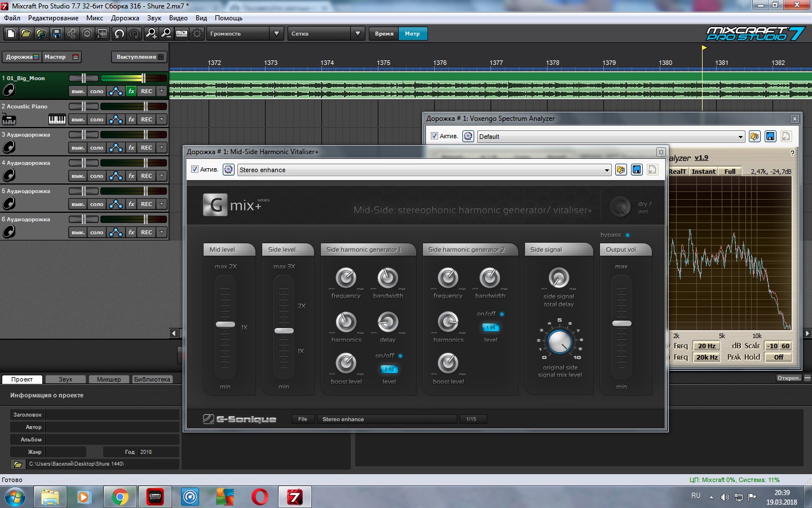812x508 pixels.
Task: Click the share/publish toolbar icon
Action: coord(72,34)
